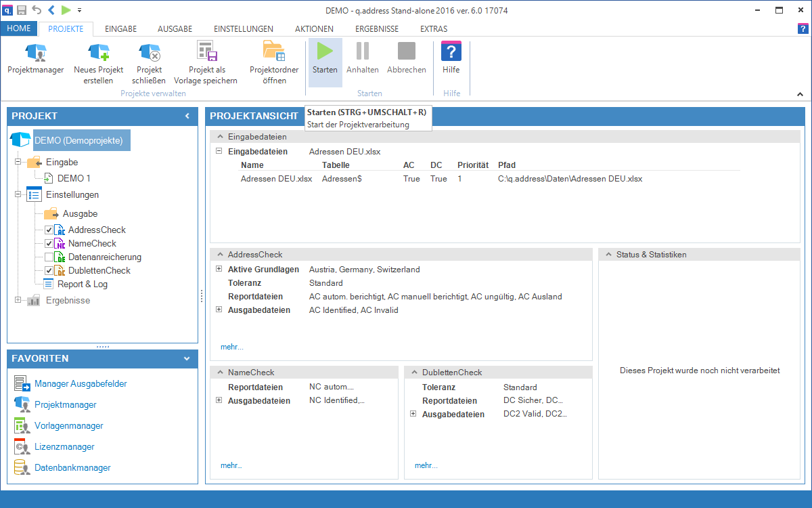Expand Aktive Grundlagen in AddressCheck
The height and width of the screenshot is (508, 812).
pos(219,269)
